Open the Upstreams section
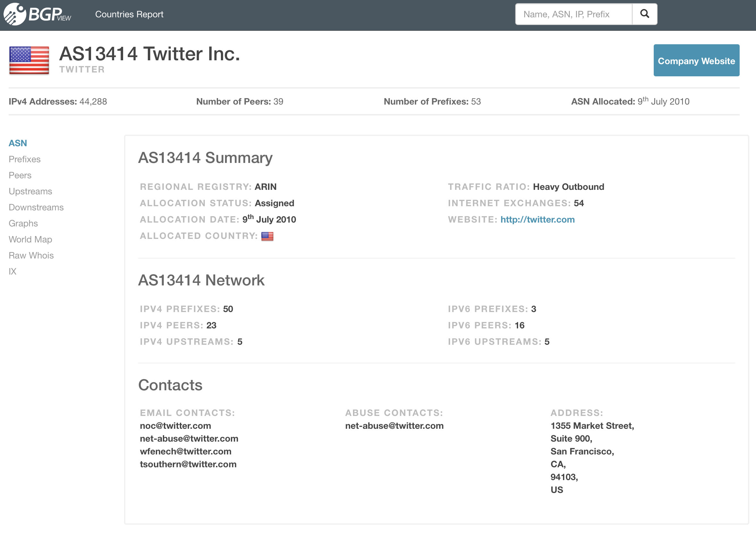This screenshot has width=756, height=533. coord(30,191)
